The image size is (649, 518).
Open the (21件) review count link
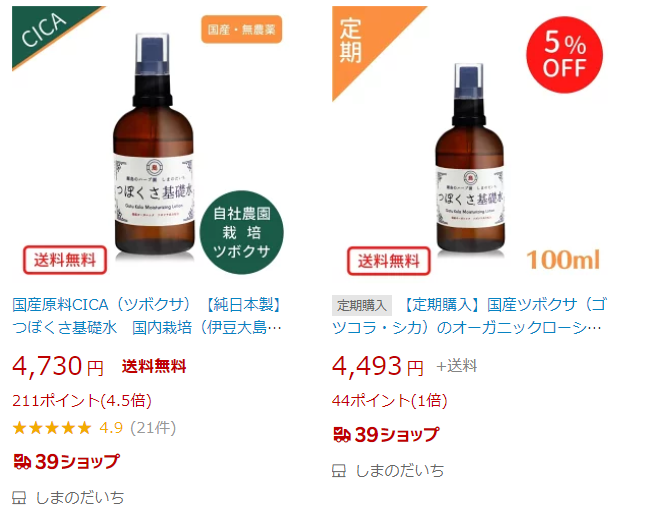click(153, 428)
